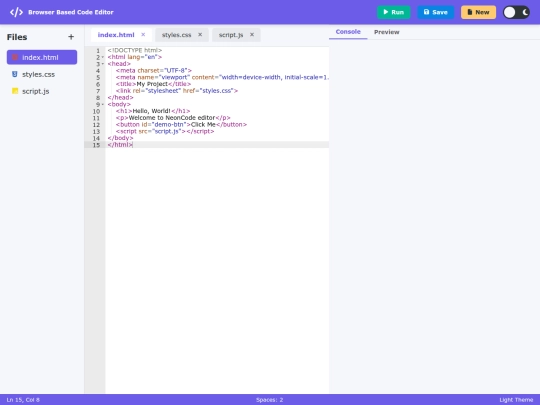
Task: Click the DOCTYPE html declaration line
Action: tap(135, 50)
